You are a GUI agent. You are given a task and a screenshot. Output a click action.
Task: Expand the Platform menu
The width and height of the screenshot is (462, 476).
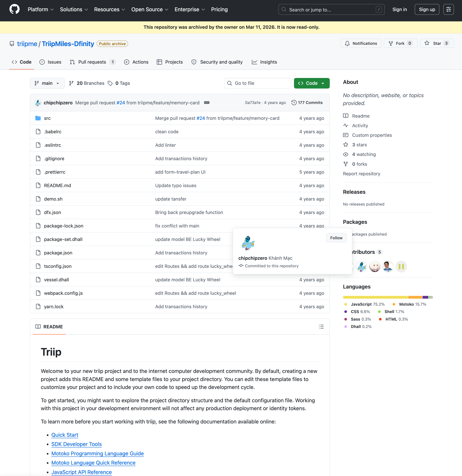pyautogui.click(x=41, y=9)
